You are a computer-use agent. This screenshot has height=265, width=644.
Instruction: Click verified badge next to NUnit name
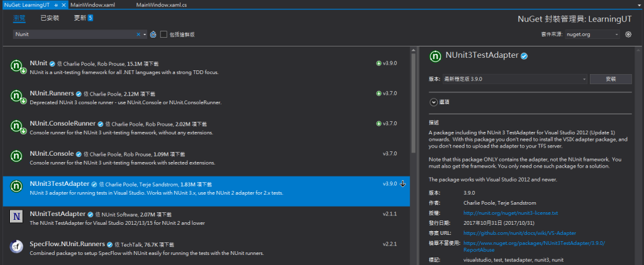(52, 63)
